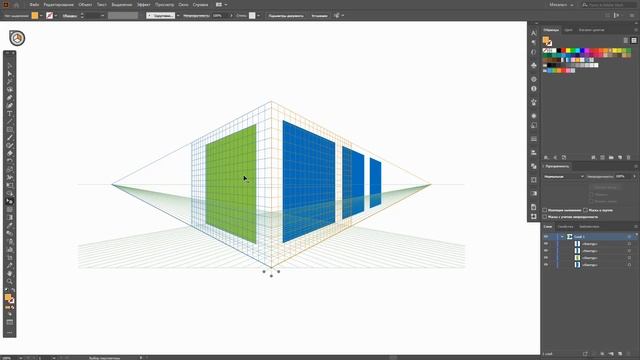This screenshot has width=640, height=360.
Task: Open the Окно menu
Action: coord(183,4)
